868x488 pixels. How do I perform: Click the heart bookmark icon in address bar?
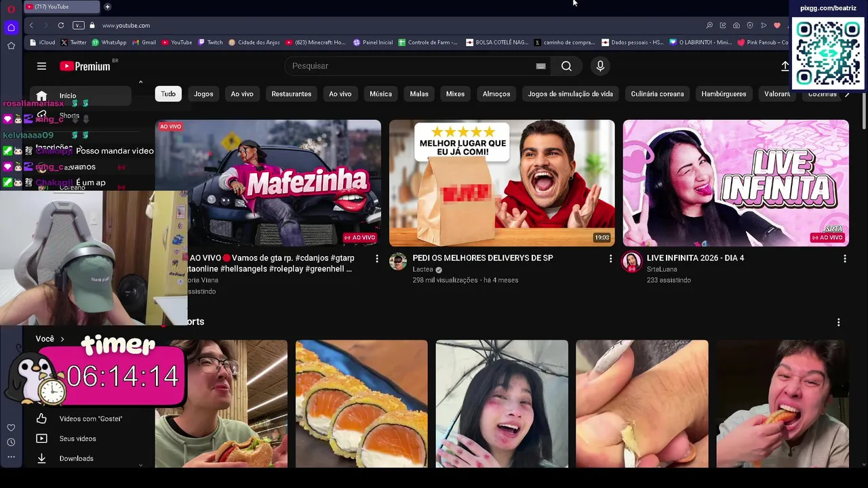(x=777, y=25)
